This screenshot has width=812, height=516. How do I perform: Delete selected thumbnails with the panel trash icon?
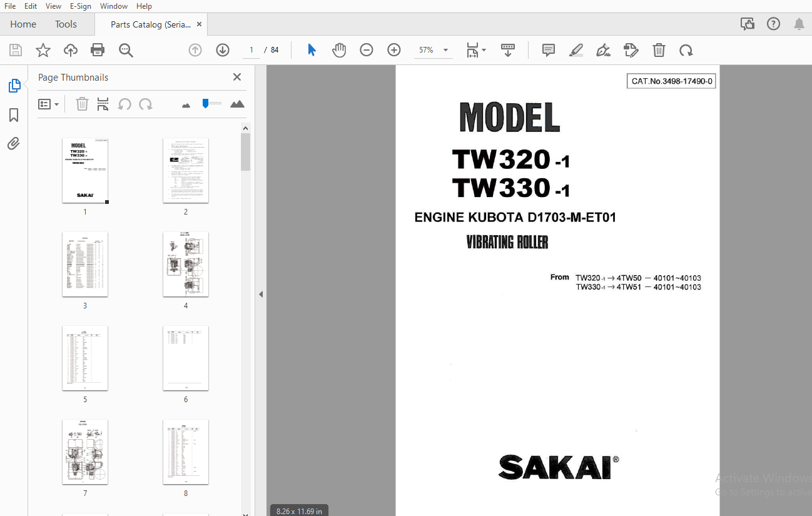(x=82, y=104)
